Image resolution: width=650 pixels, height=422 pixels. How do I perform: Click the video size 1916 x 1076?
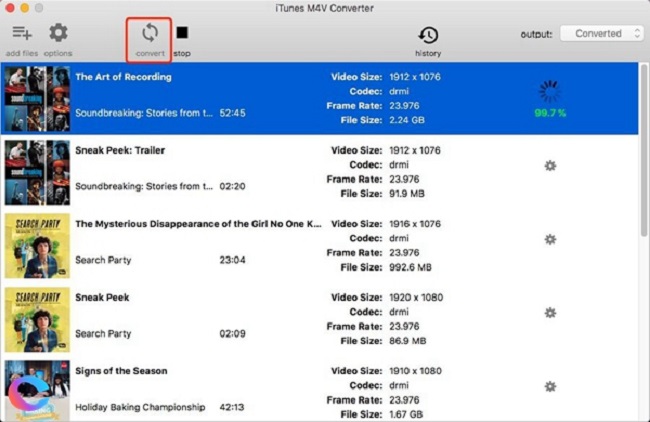[x=415, y=224]
